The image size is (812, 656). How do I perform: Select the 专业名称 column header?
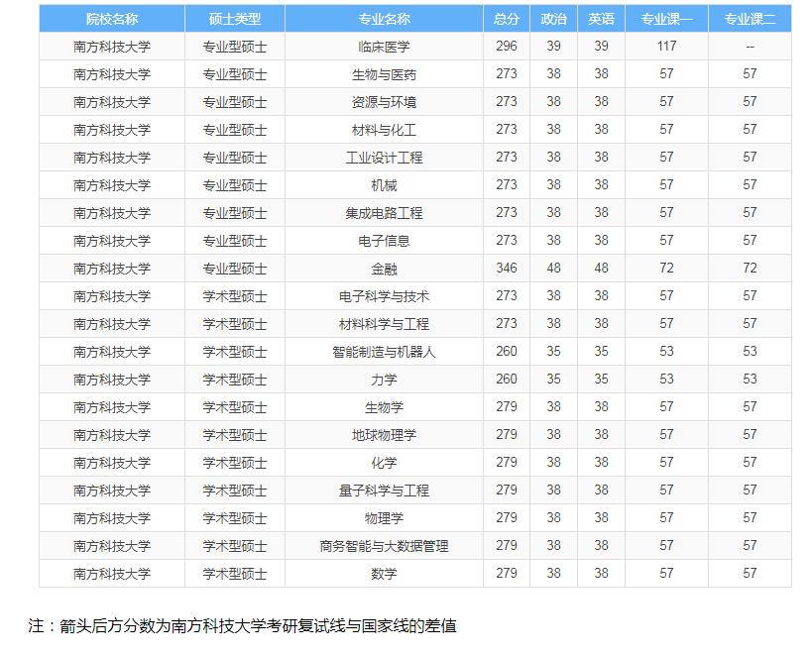(384, 19)
